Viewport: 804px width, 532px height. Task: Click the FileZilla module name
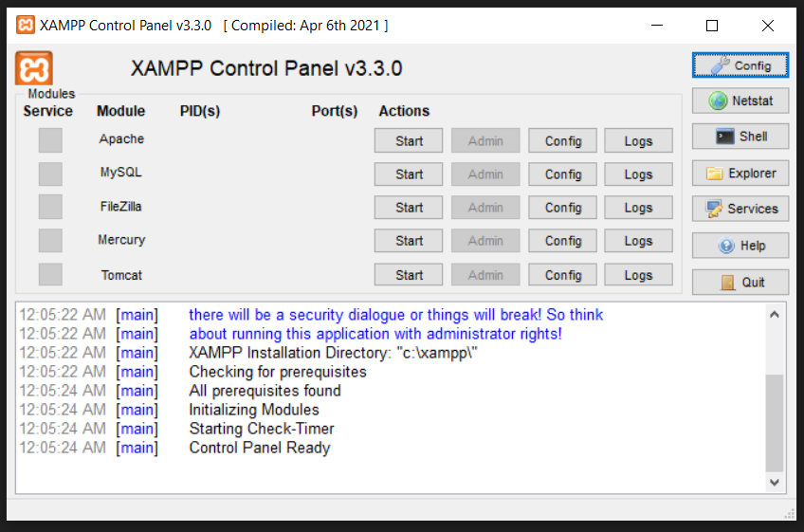click(x=121, y=206)
